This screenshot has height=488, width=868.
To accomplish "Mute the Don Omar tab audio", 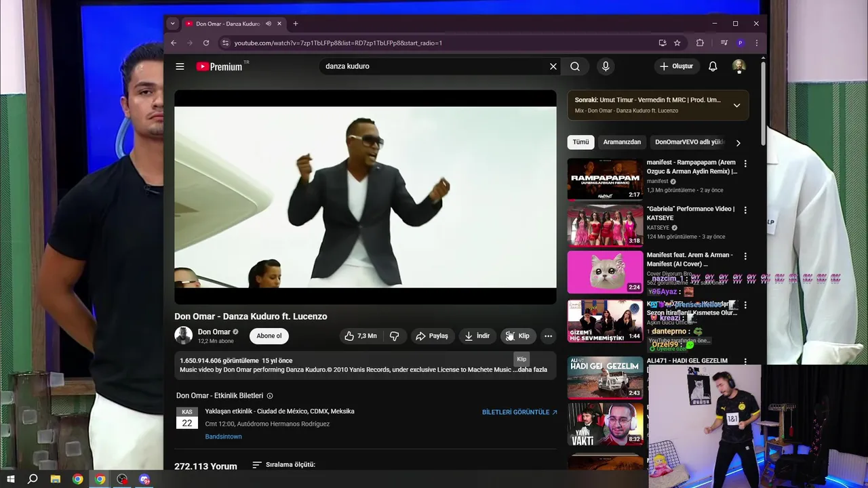I will (x=269, y=24).
